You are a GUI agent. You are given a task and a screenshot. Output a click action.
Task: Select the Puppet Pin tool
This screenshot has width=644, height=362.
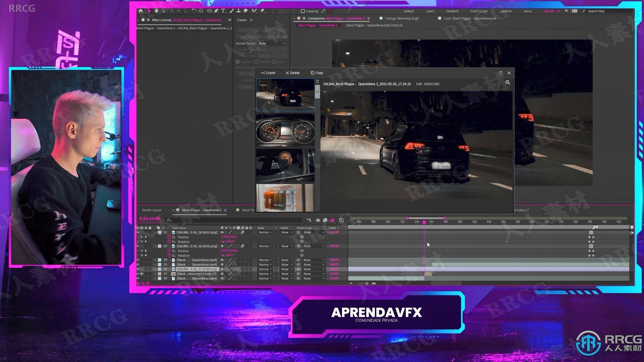coord(262,11)
